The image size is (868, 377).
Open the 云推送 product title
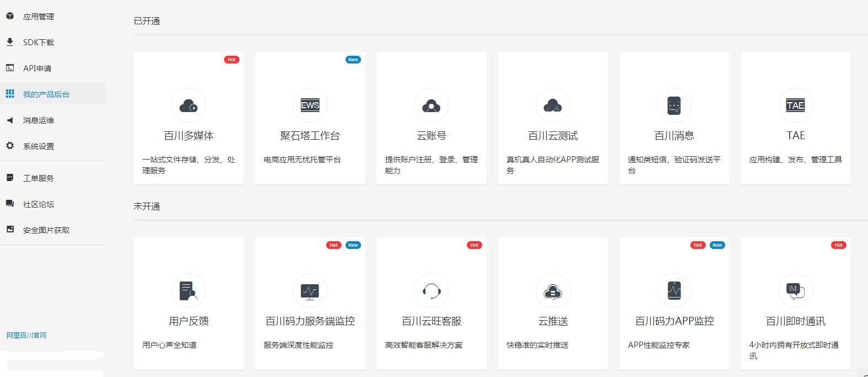pos(553,321)
